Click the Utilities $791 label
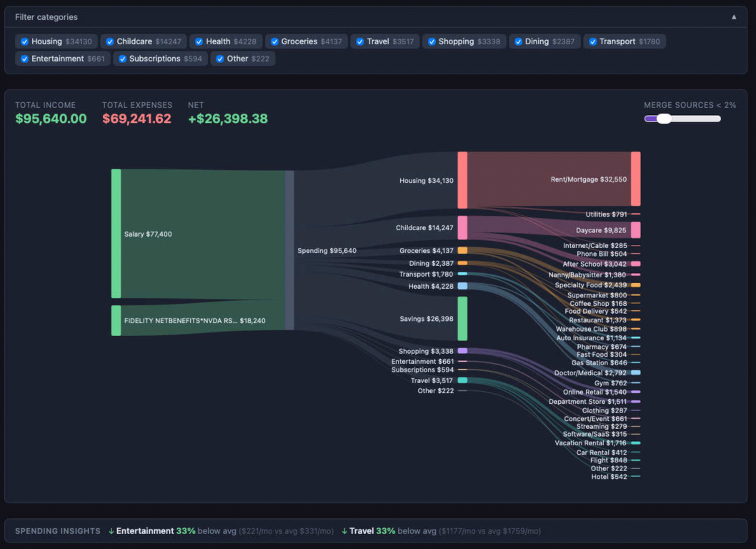 pyautogui.click(x=606, y=214)
